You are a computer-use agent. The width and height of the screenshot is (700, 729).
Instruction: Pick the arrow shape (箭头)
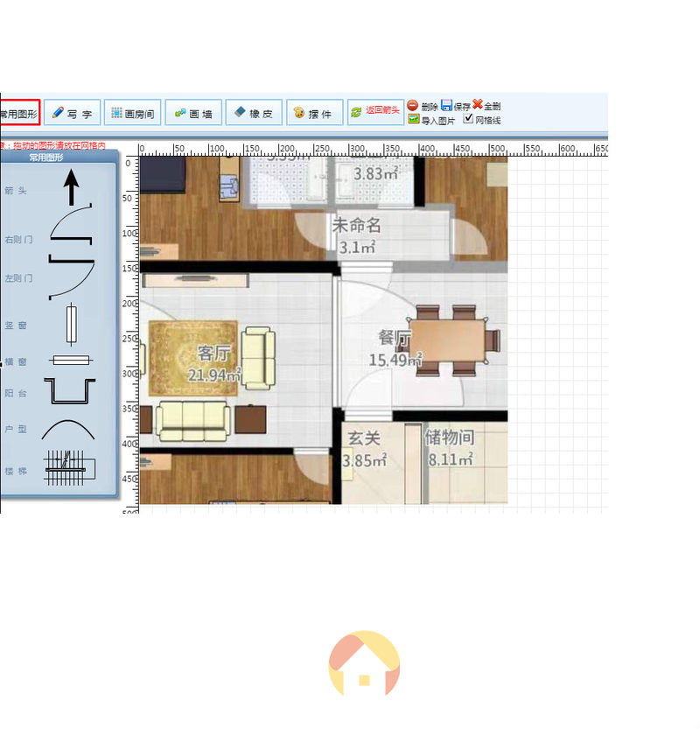coord(71,187)
